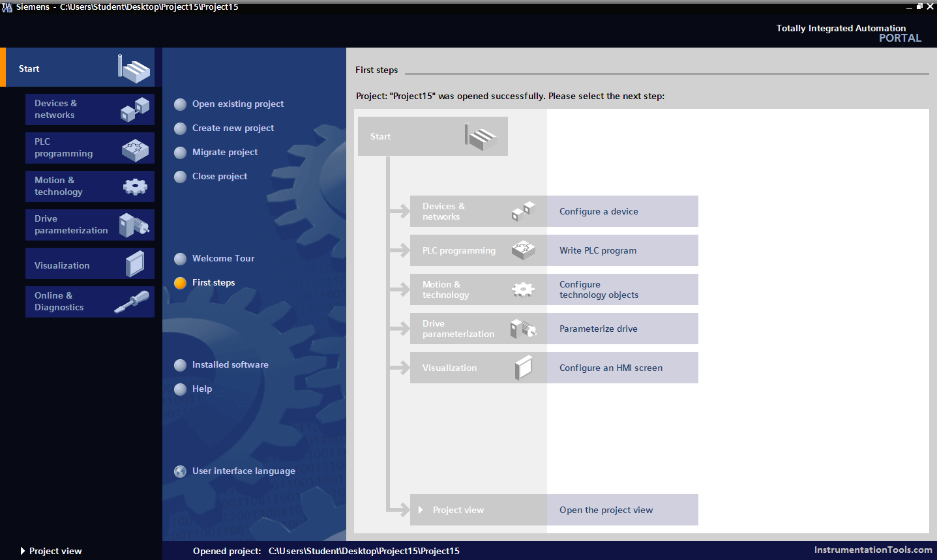Select the Migrate project bullet
The height and width of the screenshot is (560, 937).
tap(181, 153)
